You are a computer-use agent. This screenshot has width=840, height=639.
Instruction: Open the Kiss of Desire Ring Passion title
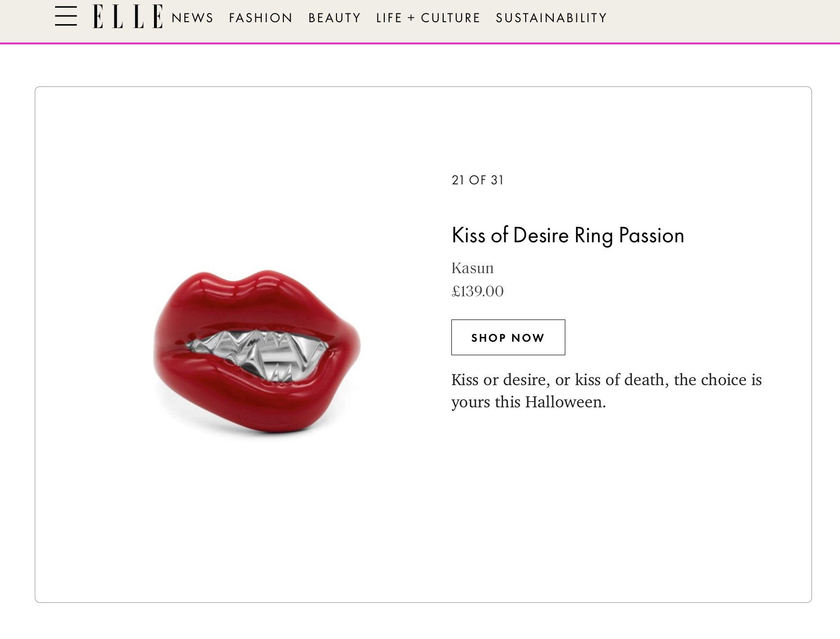568,236
